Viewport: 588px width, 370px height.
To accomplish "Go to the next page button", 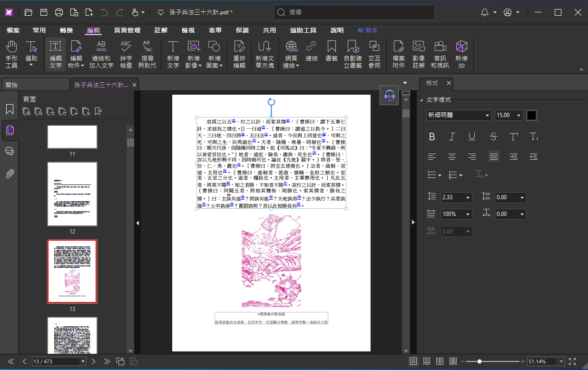I will [93, 361].
